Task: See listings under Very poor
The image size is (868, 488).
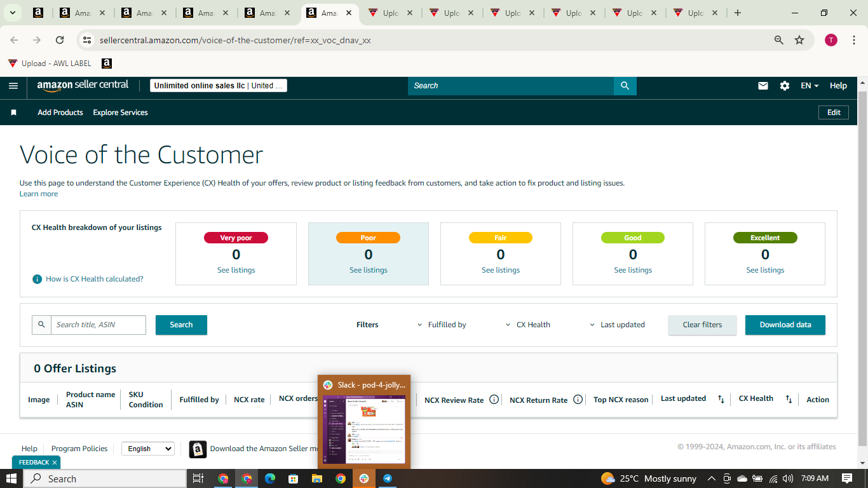Action: pos(236,270)
